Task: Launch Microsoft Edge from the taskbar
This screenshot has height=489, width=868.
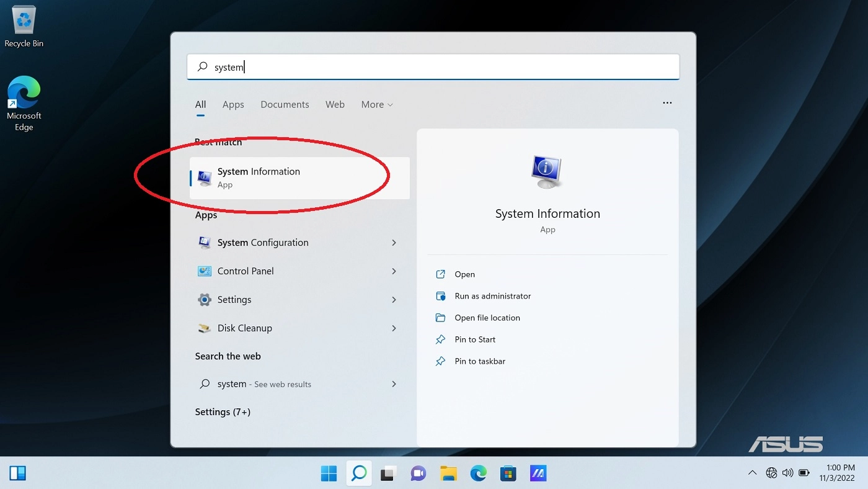Action: pyautogui.click(x=478, y=473)
